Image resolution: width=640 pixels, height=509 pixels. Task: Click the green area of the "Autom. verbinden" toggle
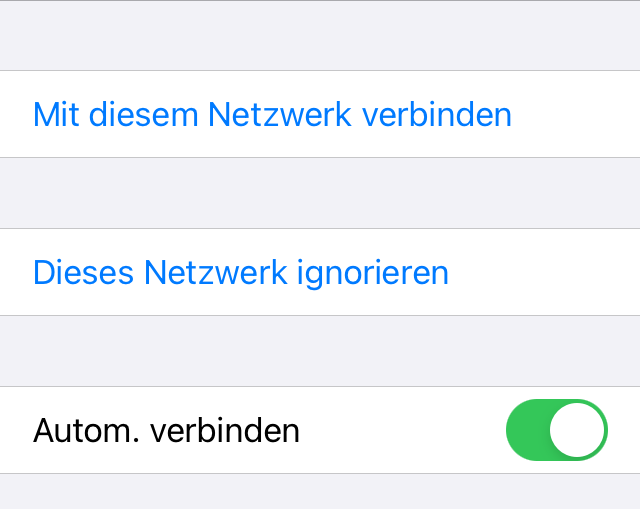pyautogui.click(x=528, y=430)
